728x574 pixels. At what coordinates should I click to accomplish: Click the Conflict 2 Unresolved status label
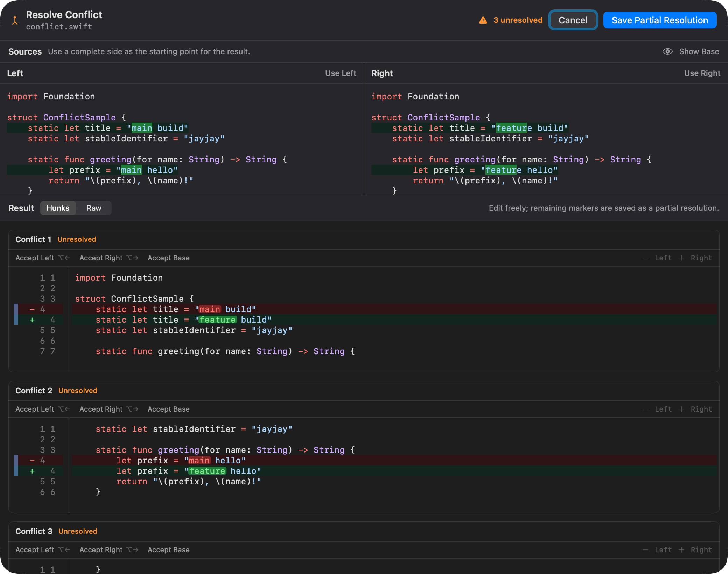[78, 391]
